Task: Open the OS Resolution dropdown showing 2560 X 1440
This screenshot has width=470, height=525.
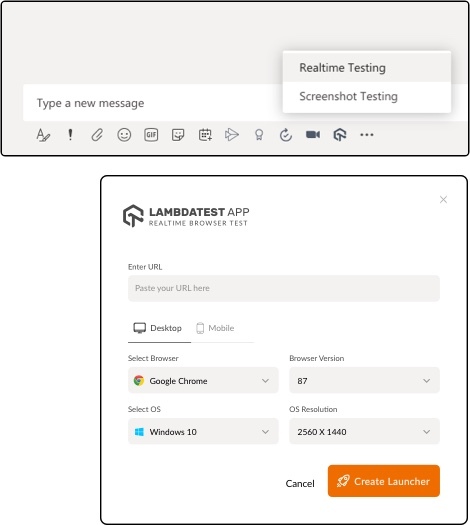Action: pyautogui.click(x=364, y=432)
